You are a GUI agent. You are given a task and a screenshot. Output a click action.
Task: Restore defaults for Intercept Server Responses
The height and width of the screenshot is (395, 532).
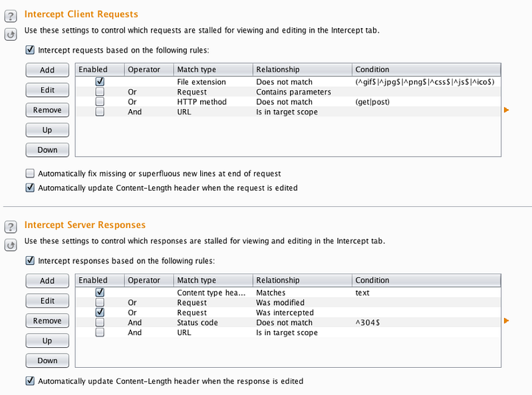click(11, 245)
